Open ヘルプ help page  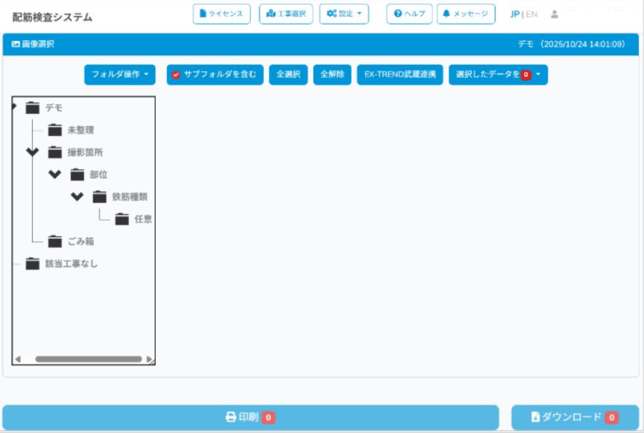[x=409, y=15]
